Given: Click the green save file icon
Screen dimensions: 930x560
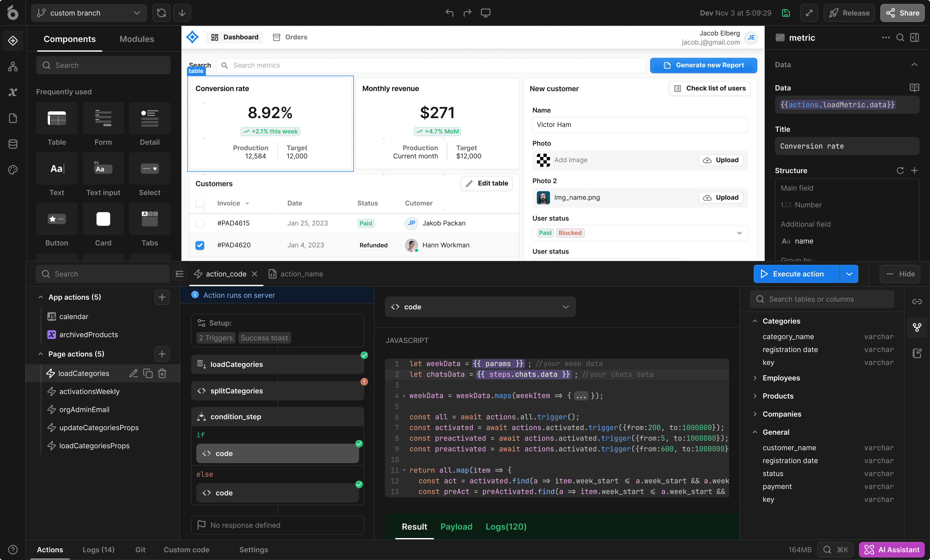Looking at the screenshot, I should (786, 13).
